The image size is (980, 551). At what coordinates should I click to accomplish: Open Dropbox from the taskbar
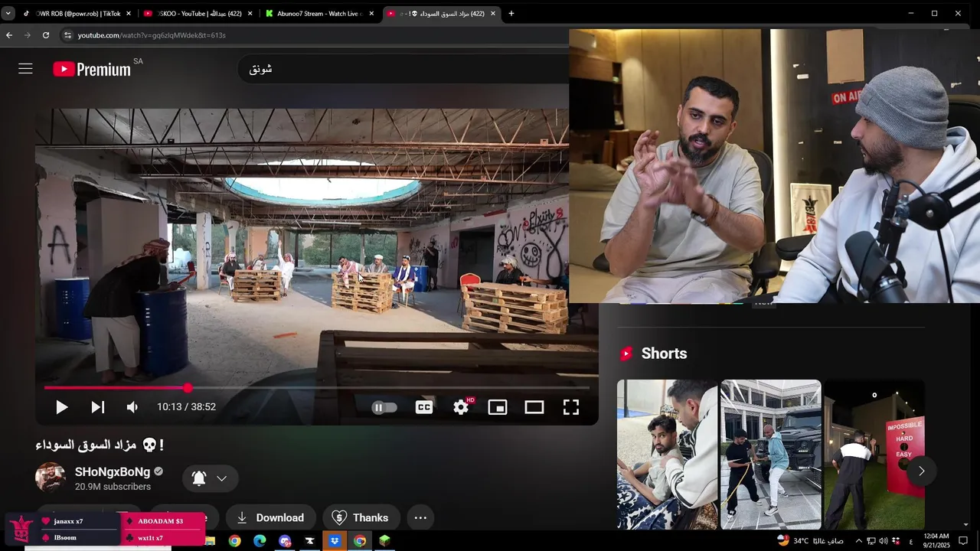point(335,541)
